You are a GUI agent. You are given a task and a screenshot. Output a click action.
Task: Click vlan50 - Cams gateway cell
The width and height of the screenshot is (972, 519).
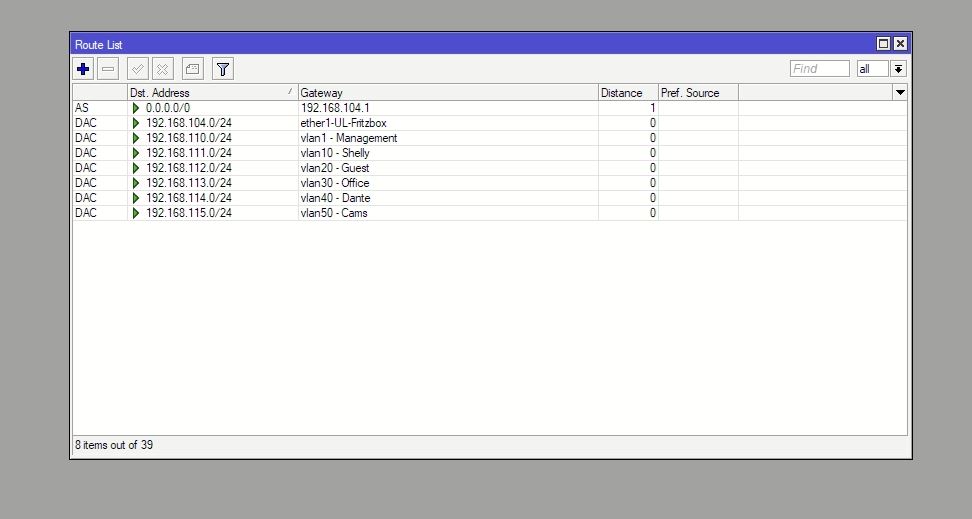(x=448, y=213)
